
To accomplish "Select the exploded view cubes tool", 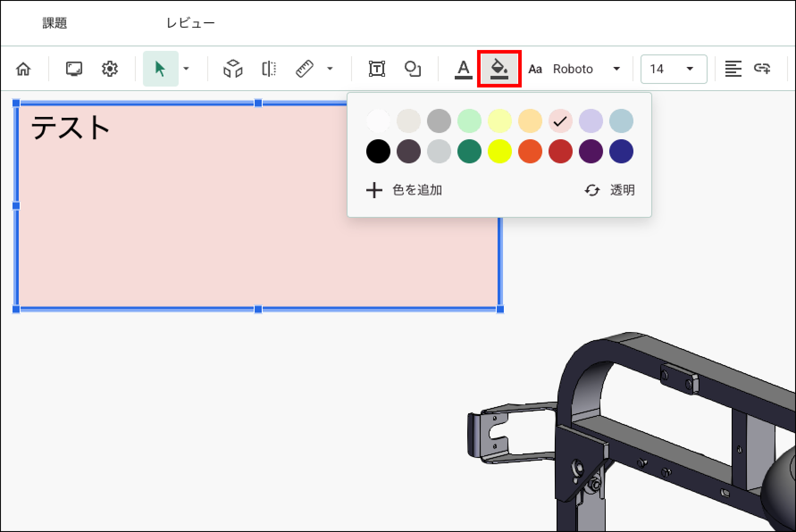I will coord(233,69).
